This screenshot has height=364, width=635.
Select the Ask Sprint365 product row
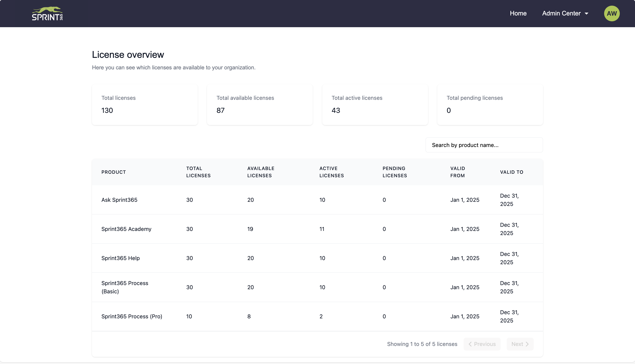tap(317, 200)
